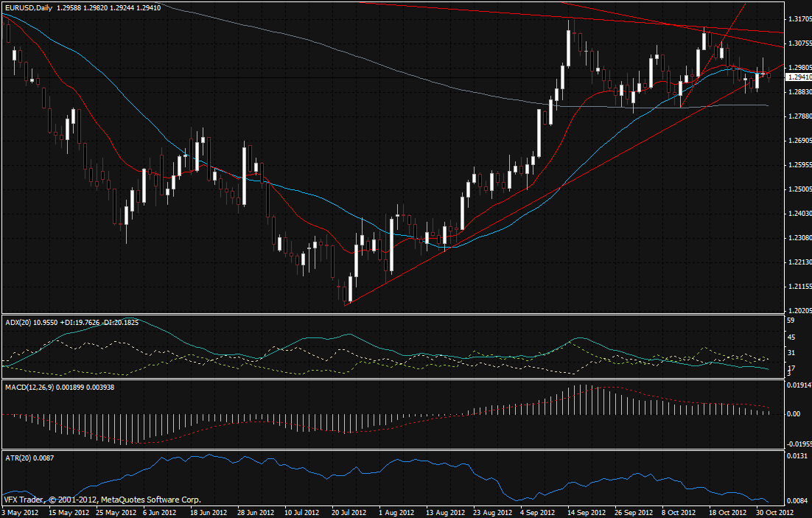Click the 1.31705 price scale label
The image size is (812, 518).
pyautogui.click(x=799, y=19)
